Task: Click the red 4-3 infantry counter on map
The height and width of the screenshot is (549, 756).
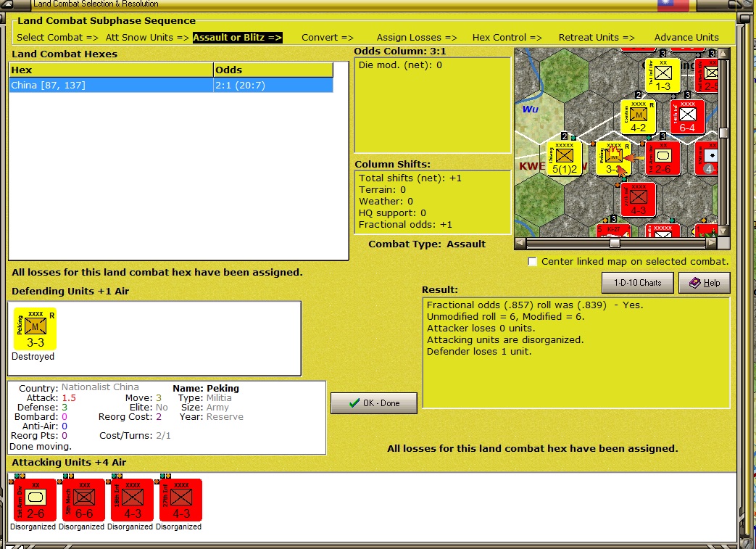Action: 638,199
